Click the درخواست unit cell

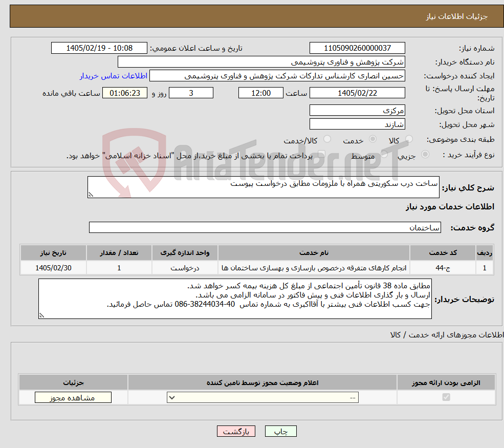185,268
